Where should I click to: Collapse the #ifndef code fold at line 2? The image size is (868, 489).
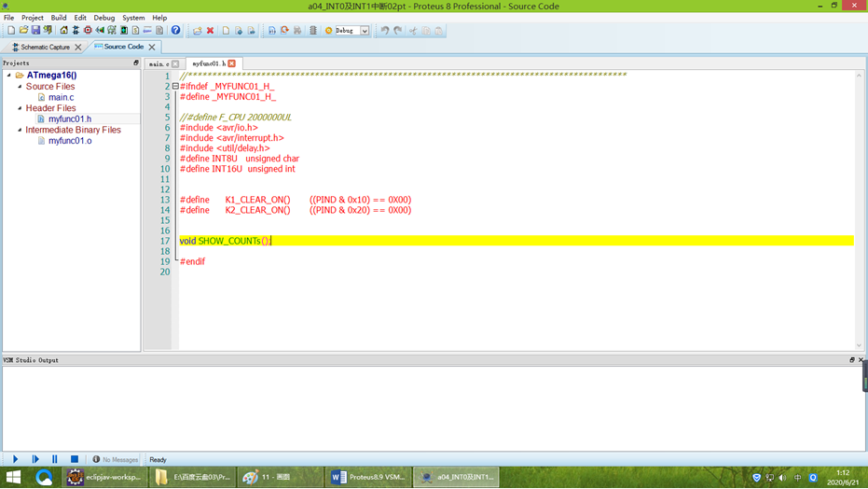pyautogui.click(x=175, y=87)
